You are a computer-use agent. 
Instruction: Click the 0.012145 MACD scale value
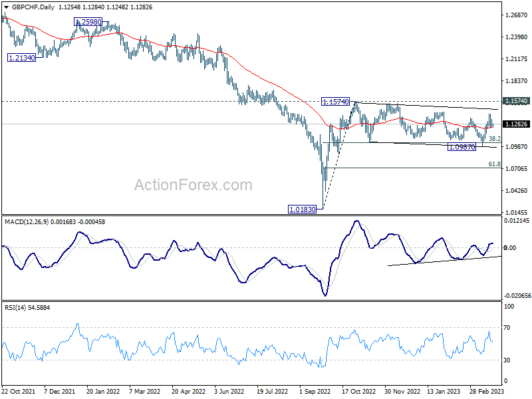point(517,221)
